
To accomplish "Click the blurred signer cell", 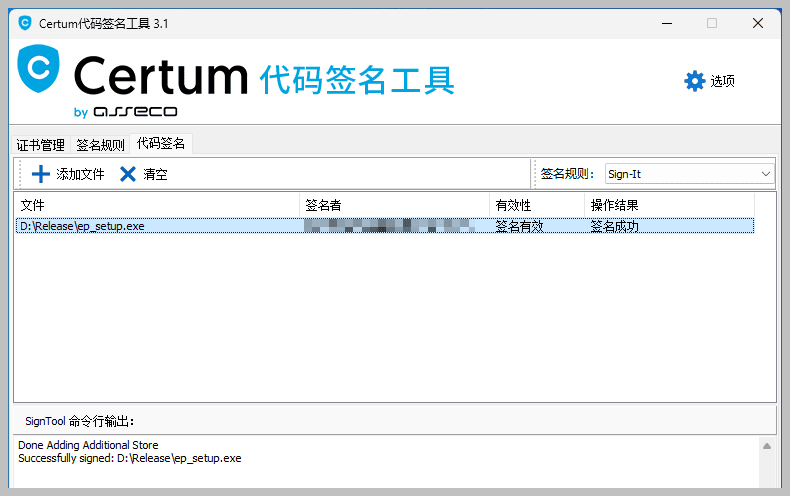I will [x=389, y=226].
